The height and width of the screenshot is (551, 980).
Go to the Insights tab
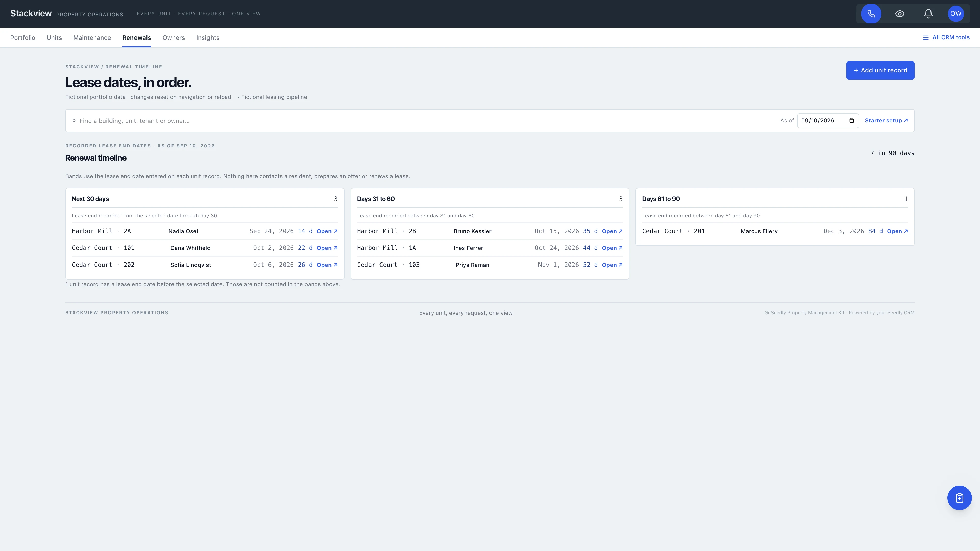click(x=208, y=38)
